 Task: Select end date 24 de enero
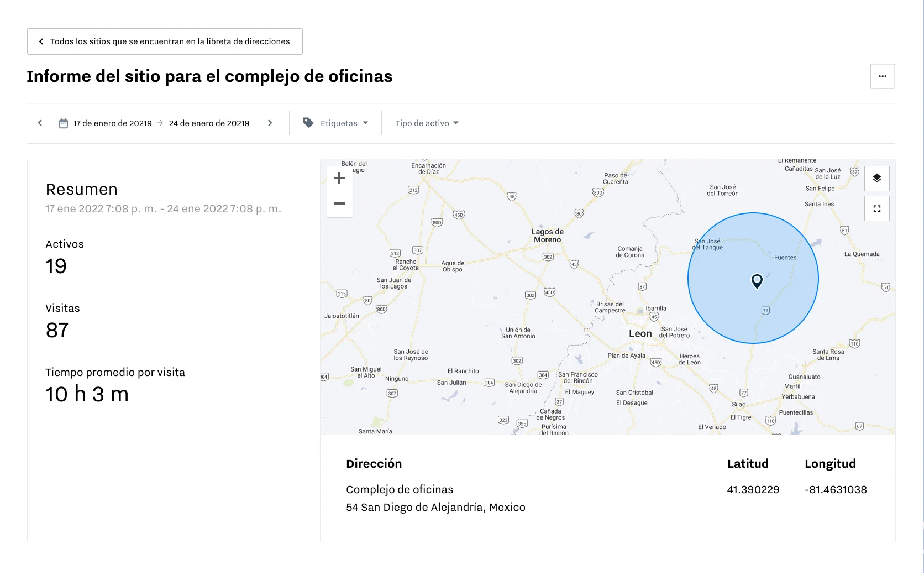pyautogui.click(x=209, y=123)
